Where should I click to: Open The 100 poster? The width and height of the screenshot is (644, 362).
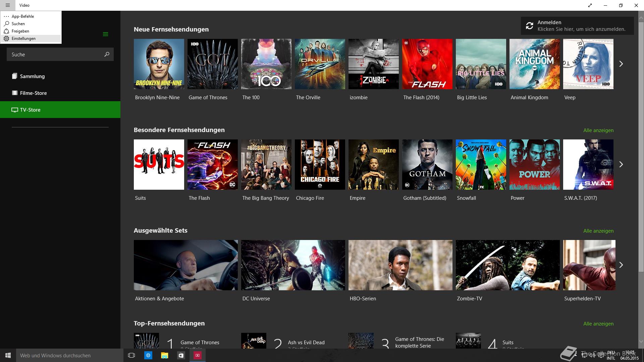coord(266,64)
